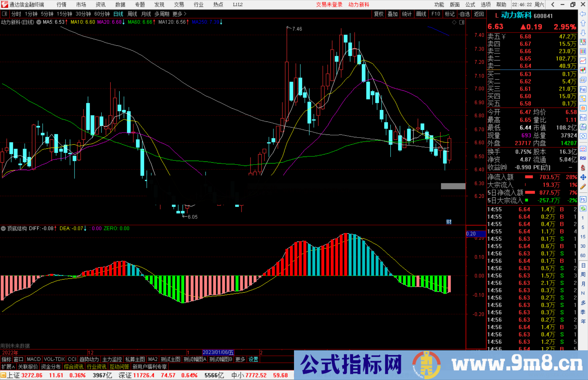Toggle the L1L2 quote level switch
588x380 pixels.
pos(237,5)
